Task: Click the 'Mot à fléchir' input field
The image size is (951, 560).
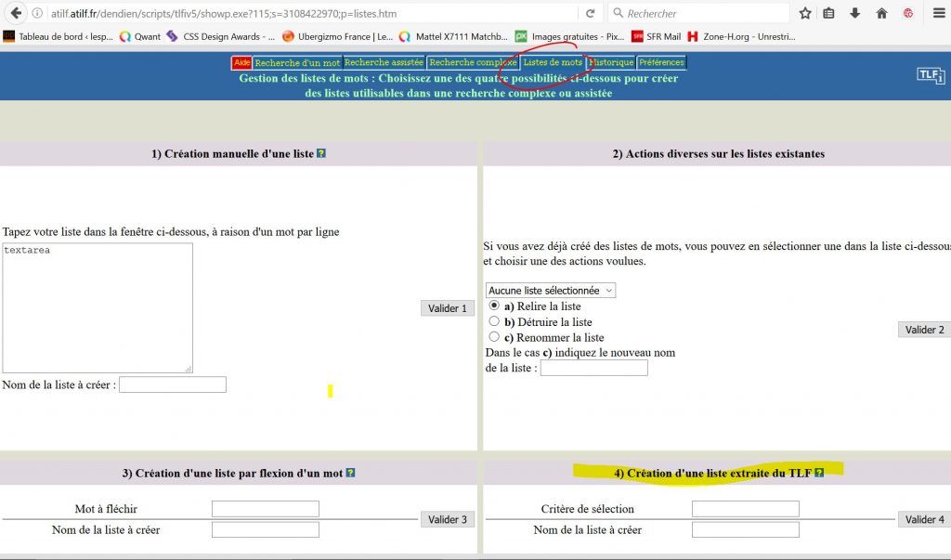Action: (266, 509)
